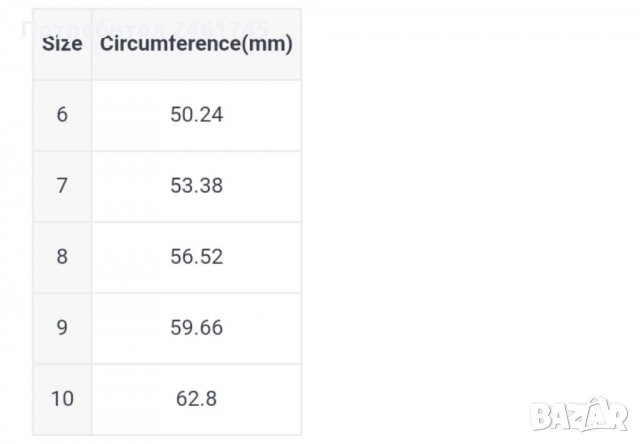640x444 pixels.
Task: Select the size 8 cell
Action: pos(62,257)
